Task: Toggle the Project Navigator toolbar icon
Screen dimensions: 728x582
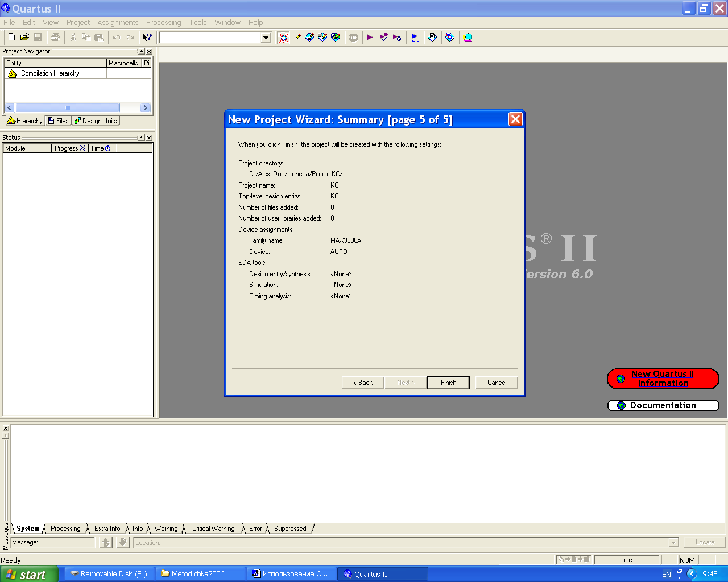Action: click(x=283, y=38)
